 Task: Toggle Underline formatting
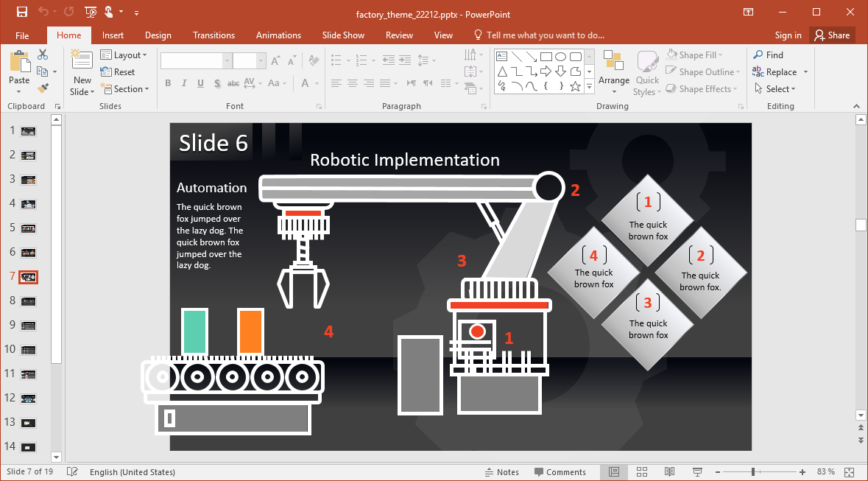tap(200, 83)
